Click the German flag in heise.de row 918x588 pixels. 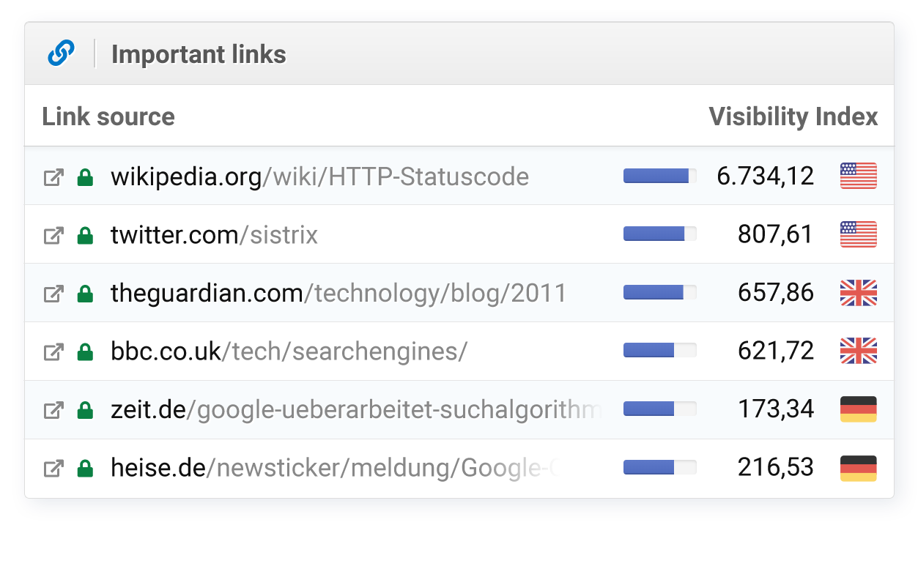tap(858, 468)
